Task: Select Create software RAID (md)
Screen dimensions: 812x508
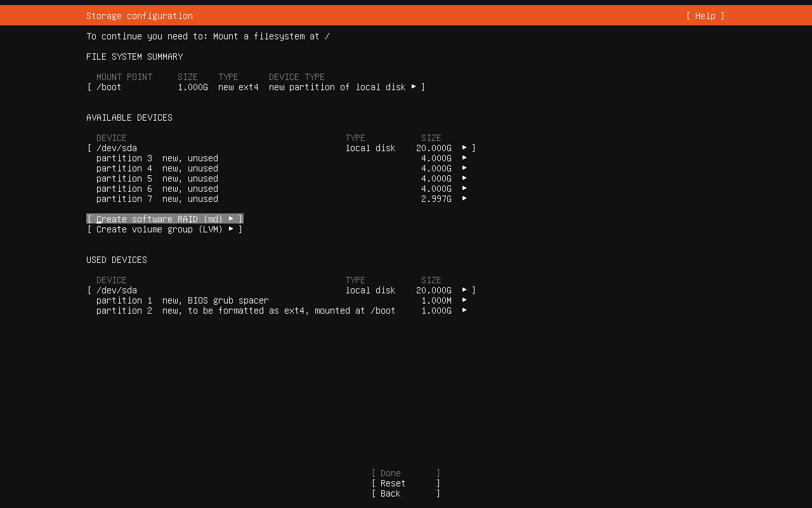Action: [164, 219]
